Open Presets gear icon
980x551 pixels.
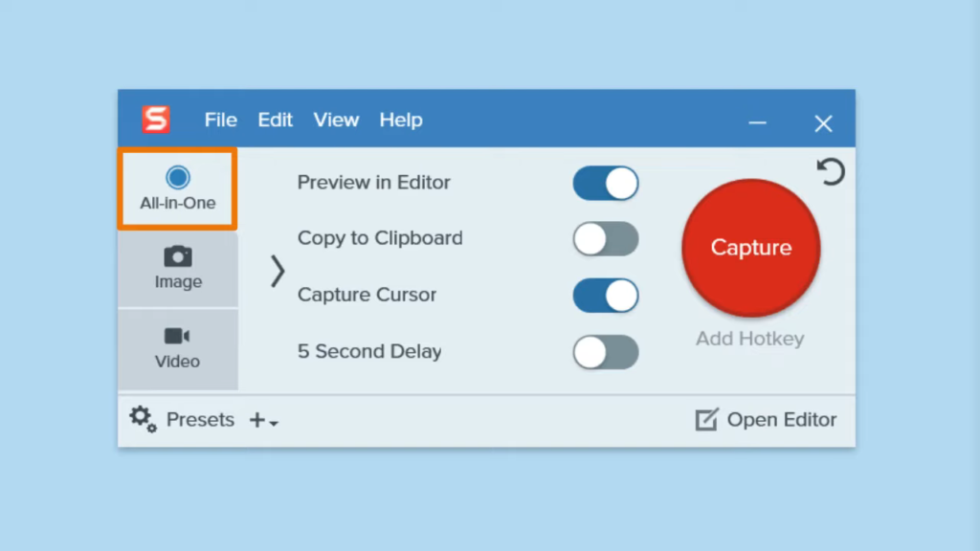click(144, 419)
